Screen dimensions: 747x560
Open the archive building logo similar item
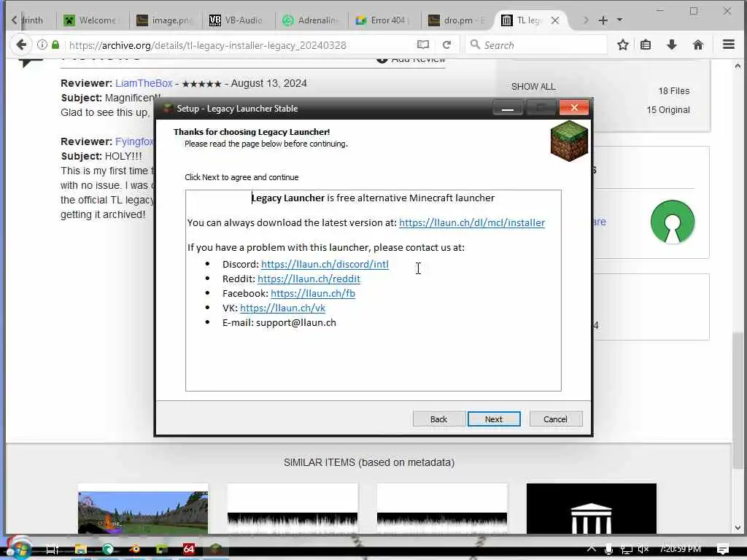(x=591, y=508)
